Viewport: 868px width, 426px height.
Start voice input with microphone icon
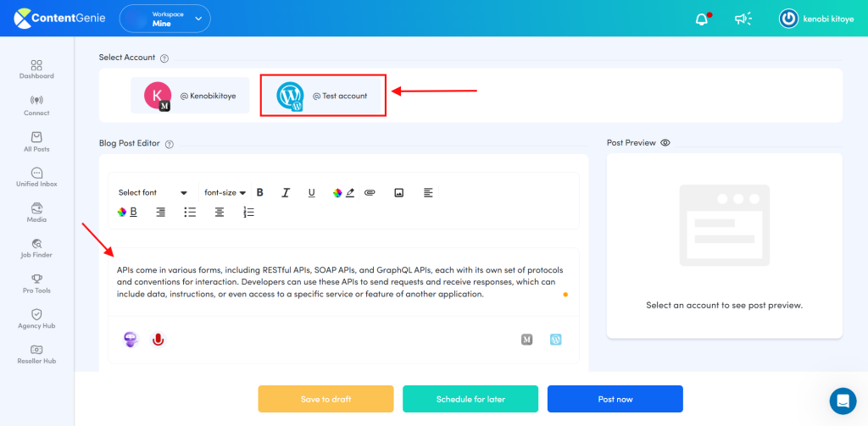tap(159, 339)
